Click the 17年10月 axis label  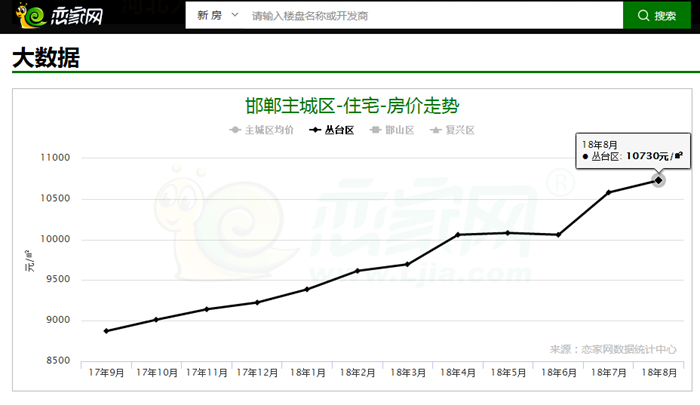point(157,372)
